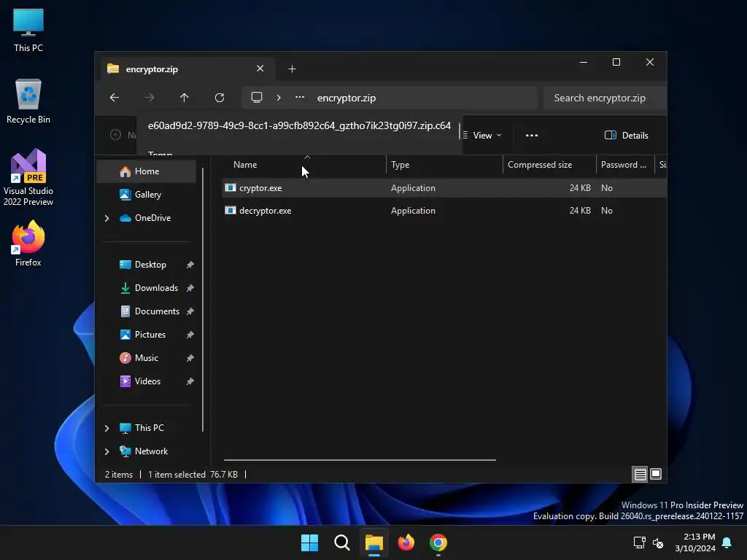Image resolution: width=747 pixels, height=560 pixels.
Task: Open the clock showing 2:13 PM
Action: coord(695,542)
